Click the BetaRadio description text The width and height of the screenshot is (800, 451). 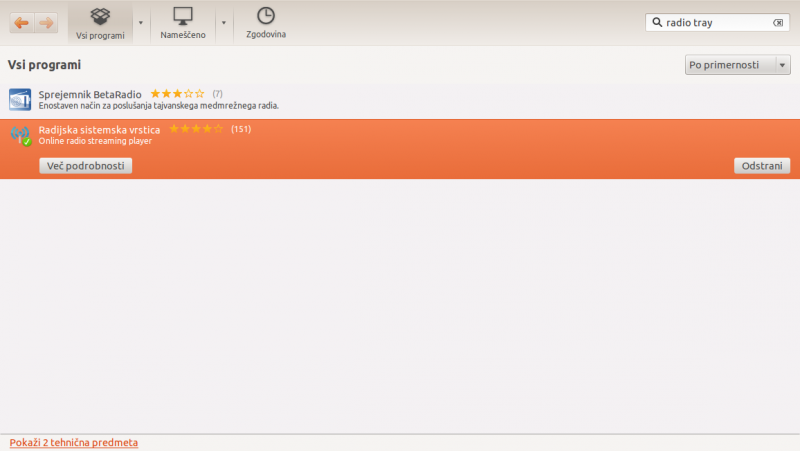159,106
